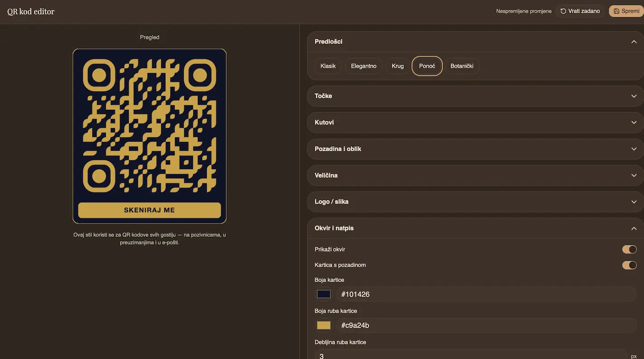Select the Klasik preset

point(328,66)
